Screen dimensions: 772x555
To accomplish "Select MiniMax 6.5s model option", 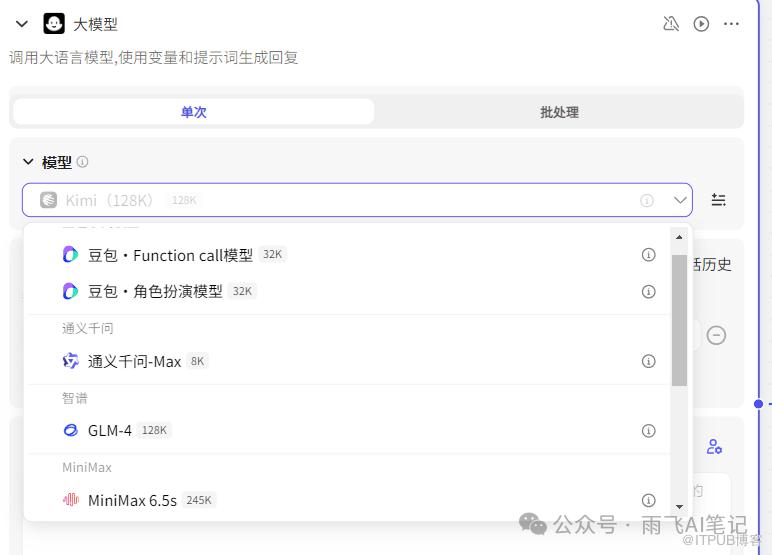I will coord(348,500).
